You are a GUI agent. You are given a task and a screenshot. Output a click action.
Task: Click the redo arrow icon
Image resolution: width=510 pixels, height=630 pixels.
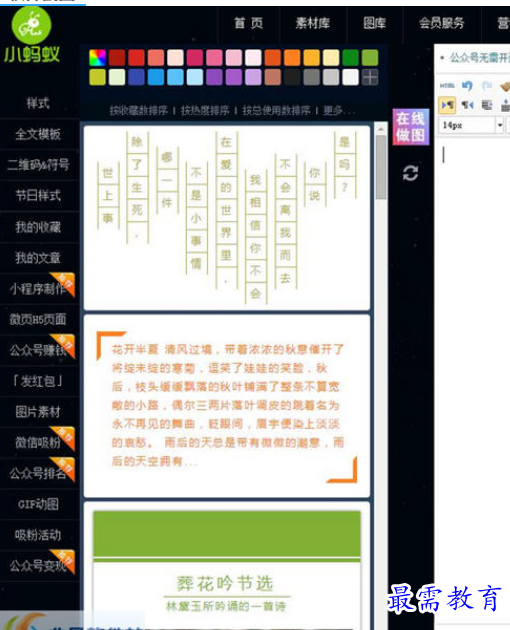click(487, 85)
